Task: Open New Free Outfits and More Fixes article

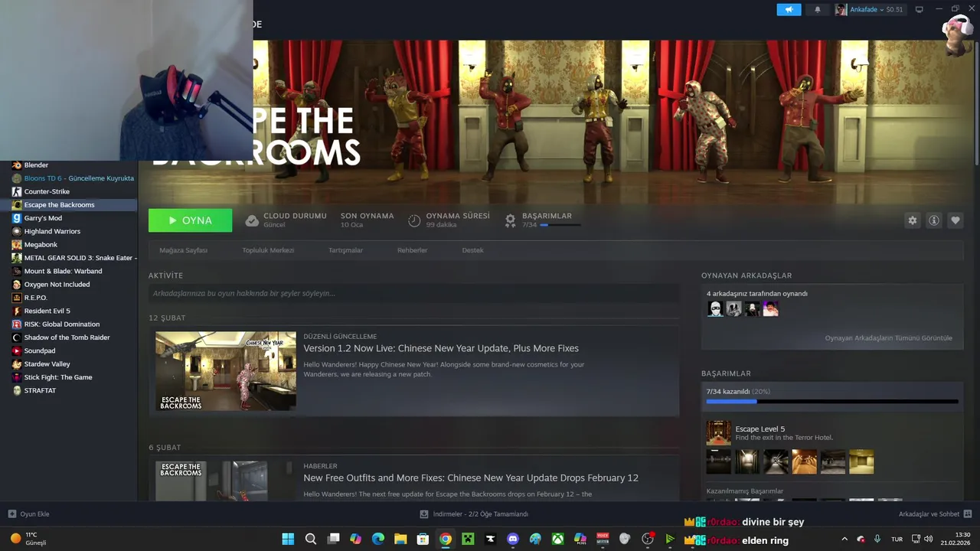Action: (x=471, y=478)
